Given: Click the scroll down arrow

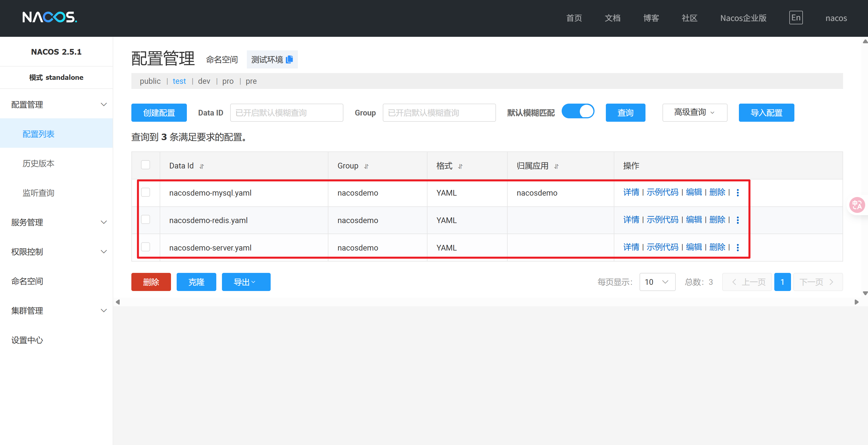Looking at the screenshot, I should coord(865,293).
